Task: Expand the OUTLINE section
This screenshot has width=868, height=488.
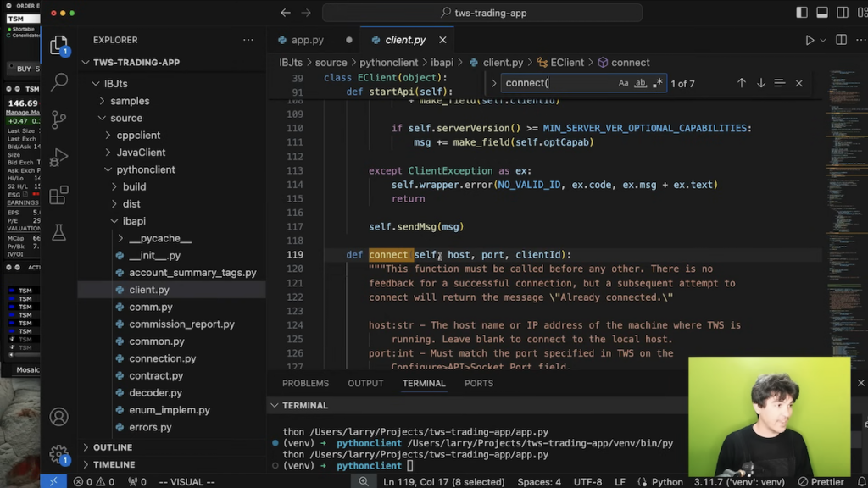Action: coord(112,447)
